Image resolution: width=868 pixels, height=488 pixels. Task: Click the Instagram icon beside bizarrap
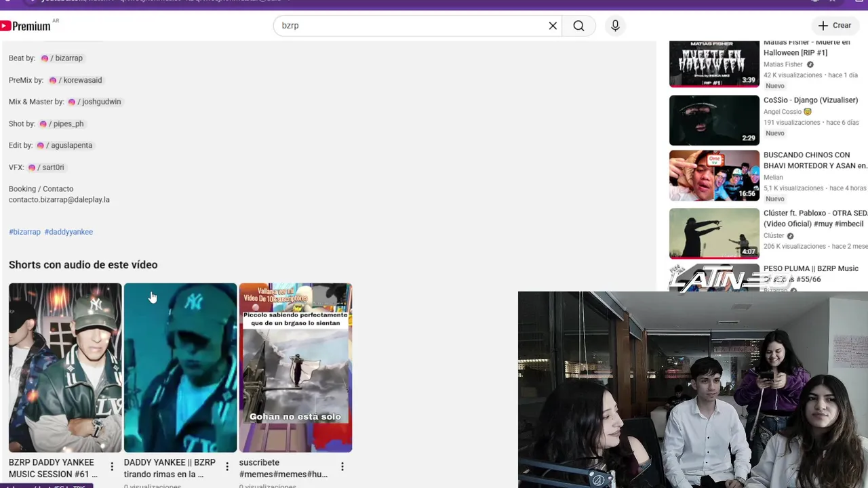point(44,58)
